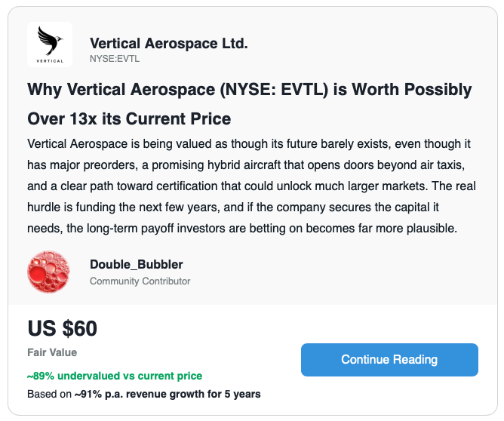The height and width of the screenshot is (421, 504).
Task: Click the US $60 fair value price
Action: 62,329
